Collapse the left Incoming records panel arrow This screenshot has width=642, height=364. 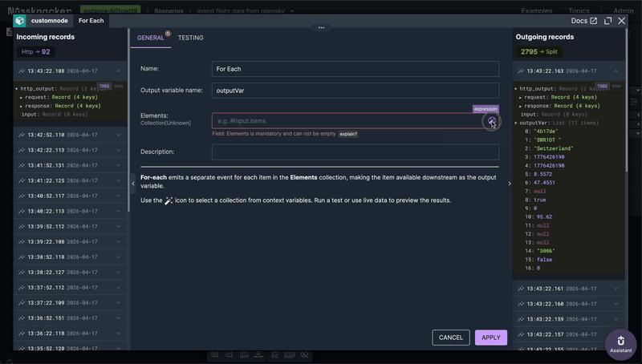[x=133, y=184]
